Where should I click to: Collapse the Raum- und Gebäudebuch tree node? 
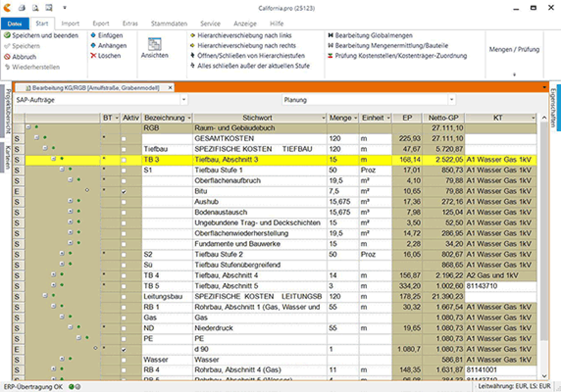[28, 127]
